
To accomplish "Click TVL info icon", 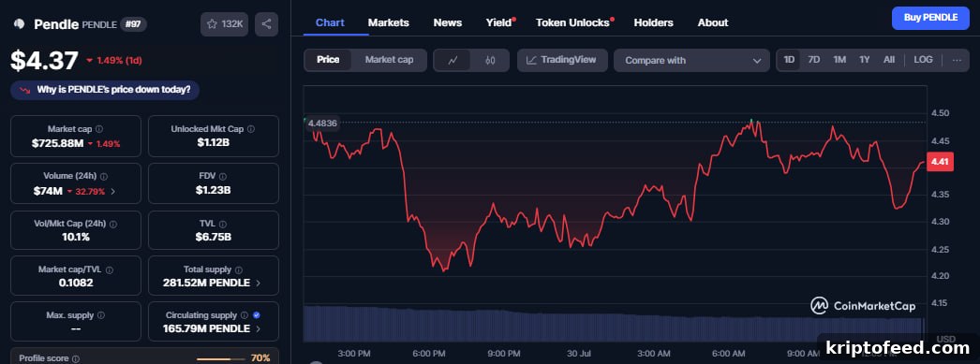I will tap(223, 224).
